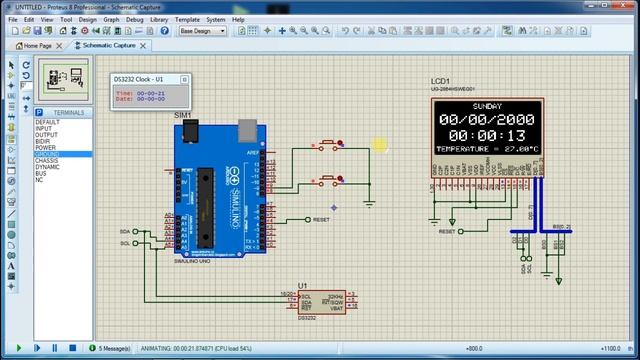Select the Terminals Mode tool
This screenshot has width=640, height=360.
(x=11, y=139)
